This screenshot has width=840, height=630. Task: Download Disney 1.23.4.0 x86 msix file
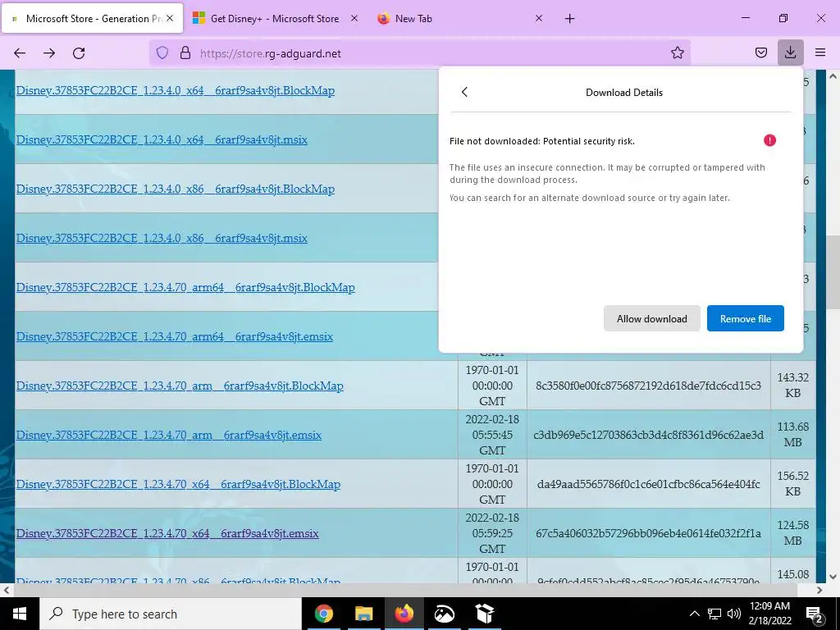(162, 239)
